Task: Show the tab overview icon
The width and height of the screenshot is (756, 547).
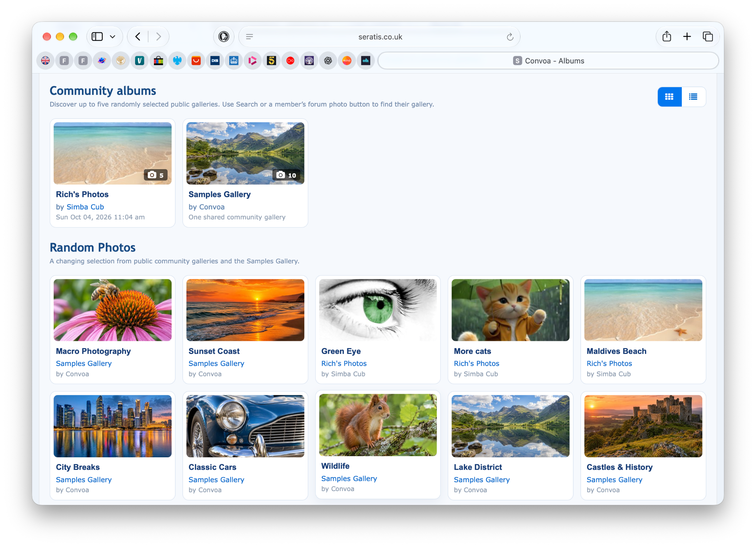Action: pyautogui.click(x=708, y=37)
